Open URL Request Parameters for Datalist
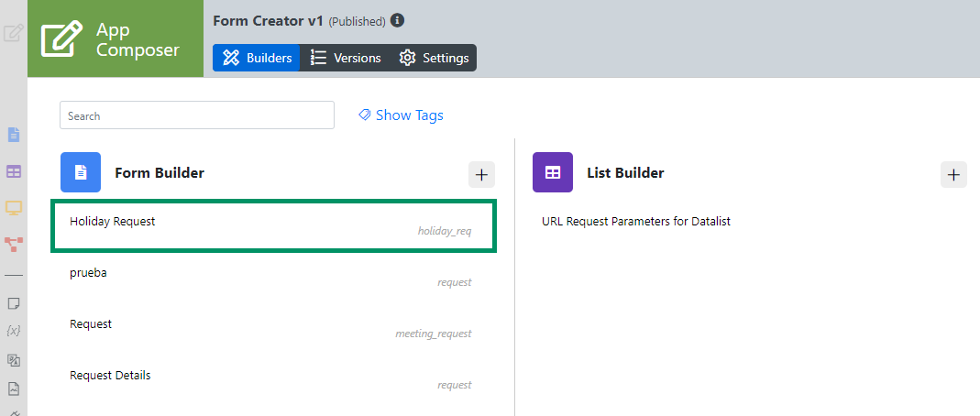The image size is (980, 416). coord(635,221)
